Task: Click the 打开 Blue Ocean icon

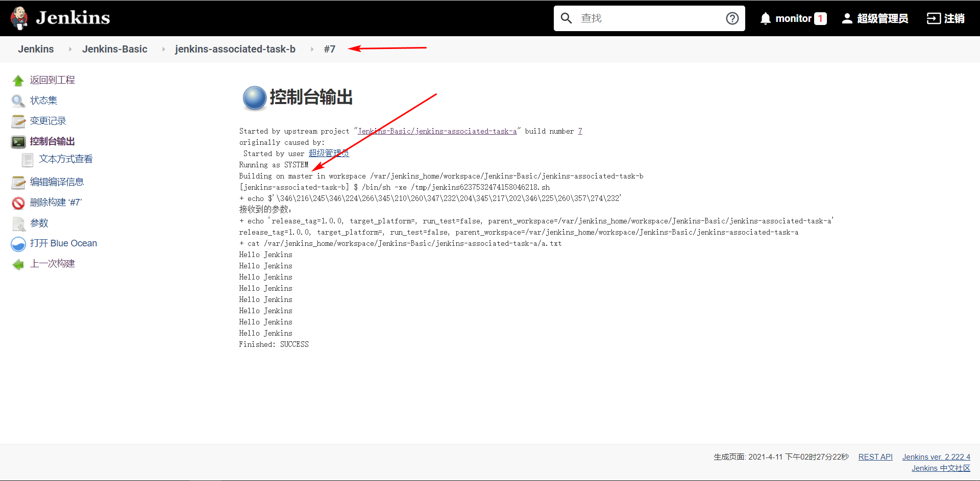Action: pos(18,244)
